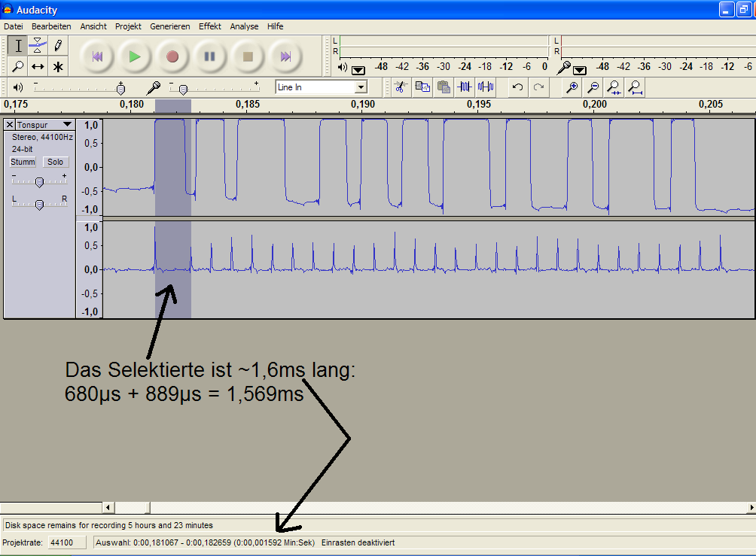Select the Multi-tool asterisk
The width and height of the screenshot is (756, 556).
58,66
